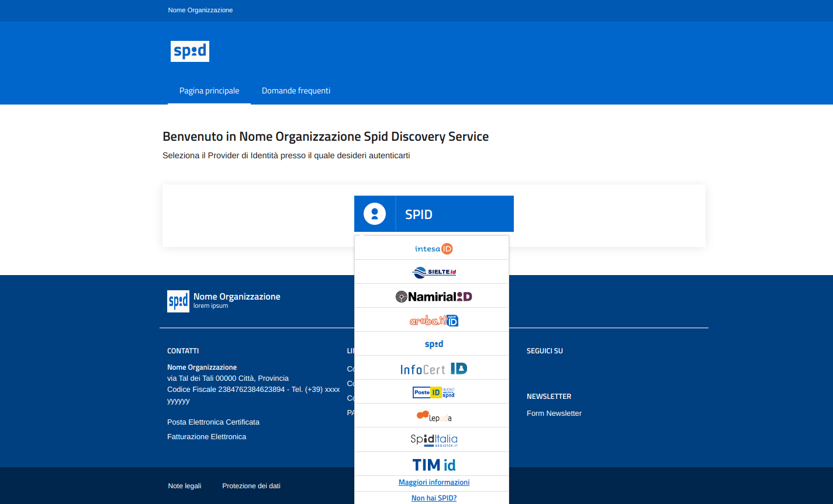Open the Maggiori informazioni link
The height and width of the screenshot is (504, 833).
tap(434, 482)
